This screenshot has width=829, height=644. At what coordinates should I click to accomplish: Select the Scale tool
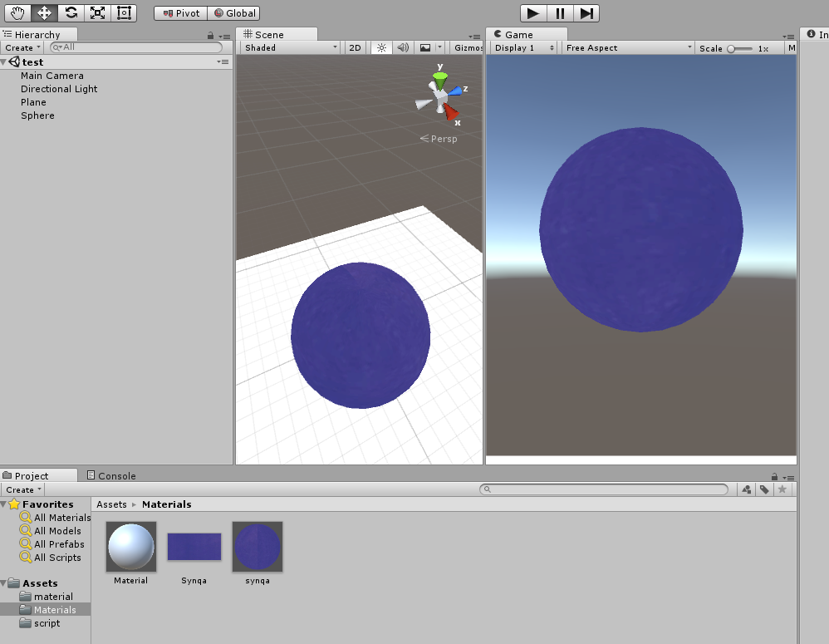pos(97,13)
